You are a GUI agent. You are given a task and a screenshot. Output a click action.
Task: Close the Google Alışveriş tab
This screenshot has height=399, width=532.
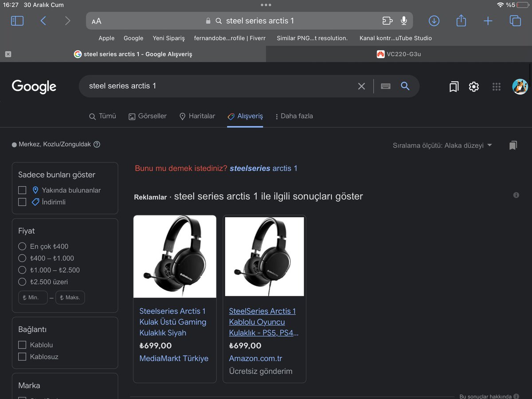pos(8,54)
